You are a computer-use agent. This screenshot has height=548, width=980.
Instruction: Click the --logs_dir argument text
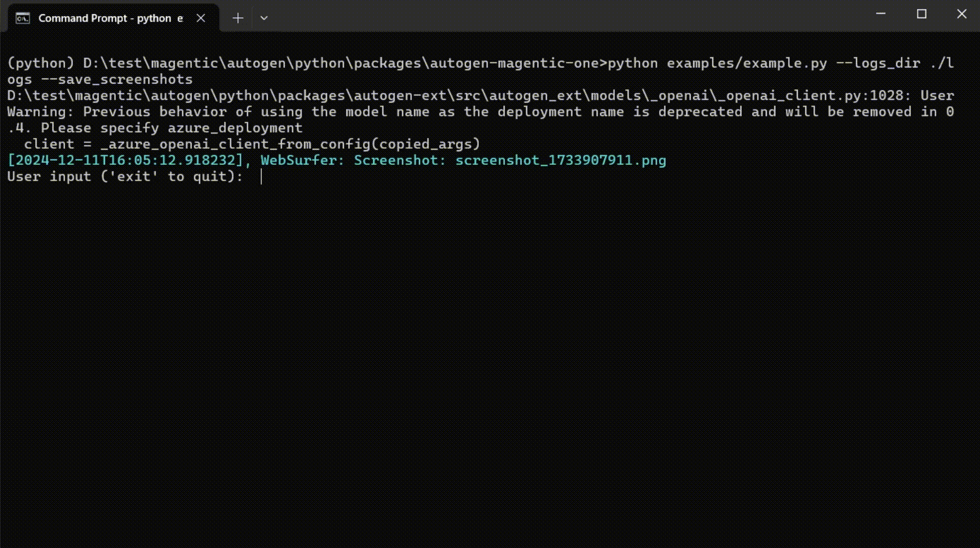click(877, 63)
